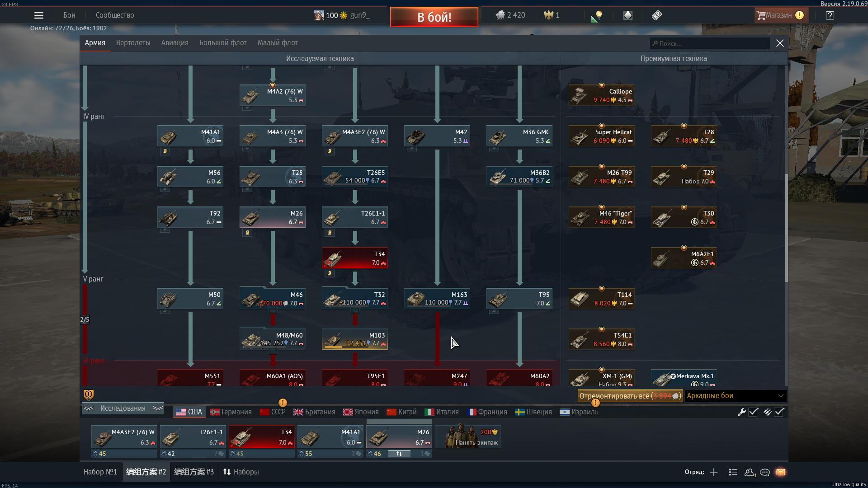Select the M6A2E1 premium tank
The width and height of the screenshot is (868, 488).
tap(684, 258)
